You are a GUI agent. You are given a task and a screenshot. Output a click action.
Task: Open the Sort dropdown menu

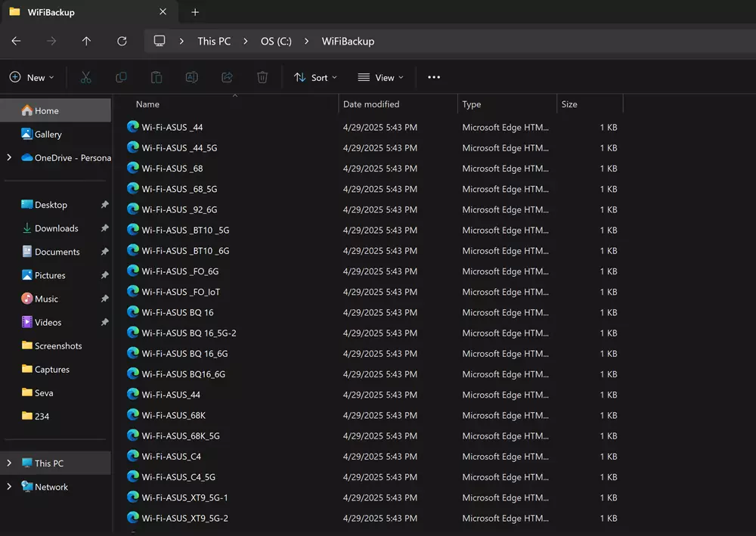point(315,77)
